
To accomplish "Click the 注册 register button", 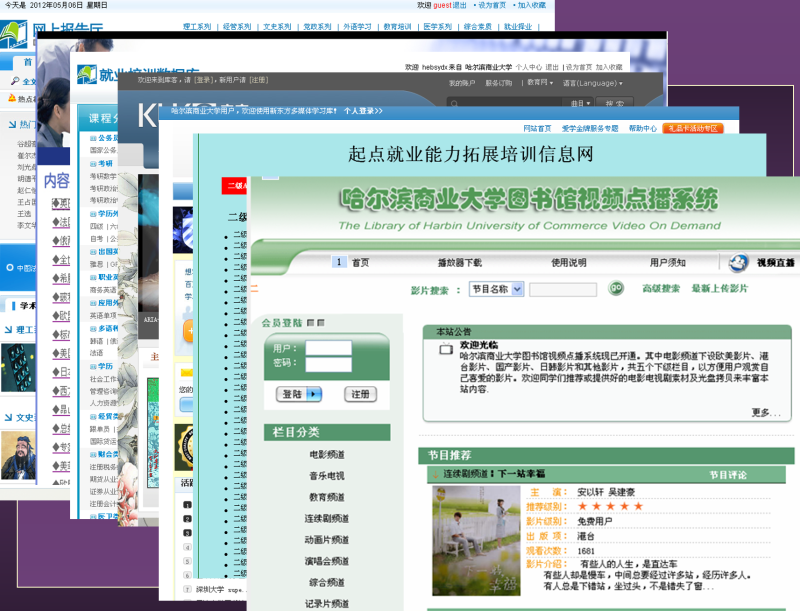I will point(360,394).
